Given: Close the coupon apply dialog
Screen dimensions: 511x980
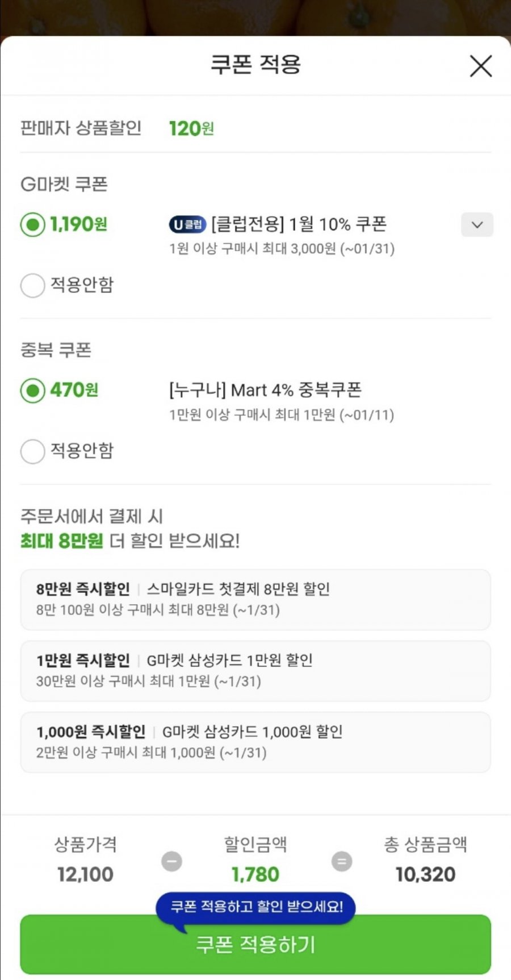Looking at the screenshot, I should tap(480, 66).
